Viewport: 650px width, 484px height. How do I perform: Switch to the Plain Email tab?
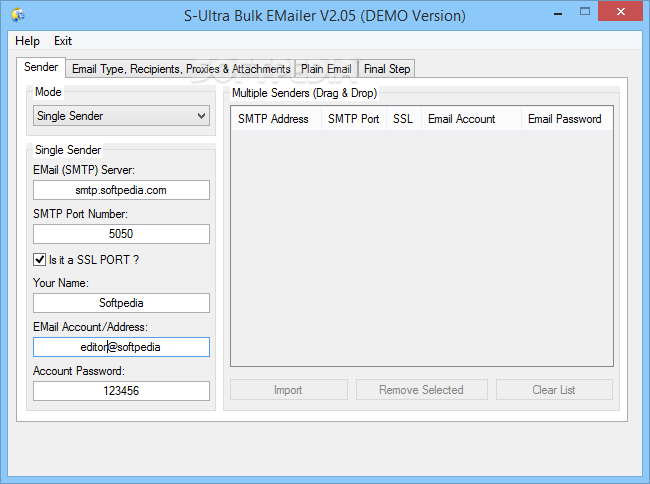pos(326,69)
